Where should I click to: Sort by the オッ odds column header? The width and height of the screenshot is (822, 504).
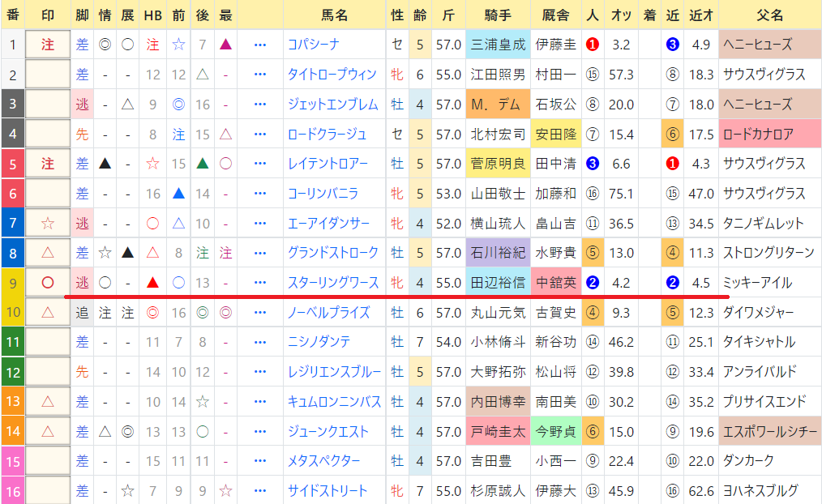pyautogui.click(x=621, y=15)
